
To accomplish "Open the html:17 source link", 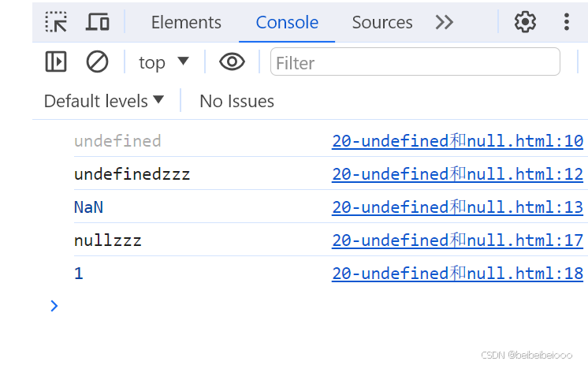I will pos(457,240).
